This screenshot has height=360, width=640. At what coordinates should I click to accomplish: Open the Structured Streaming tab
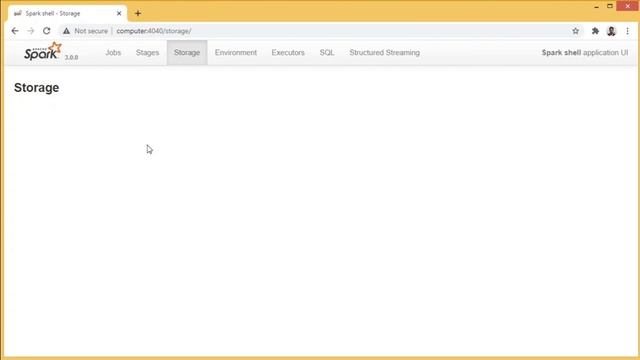pos(384,53)
